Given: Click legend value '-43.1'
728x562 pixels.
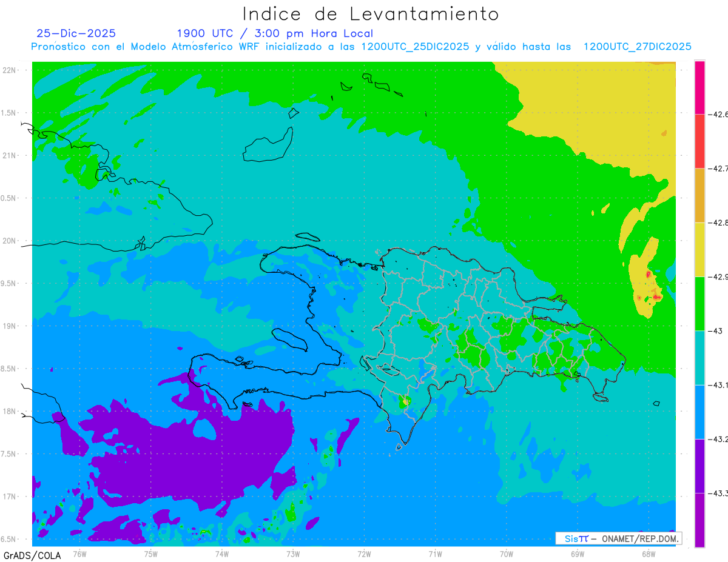Looking at the screenshot, I should coord(717,385).
